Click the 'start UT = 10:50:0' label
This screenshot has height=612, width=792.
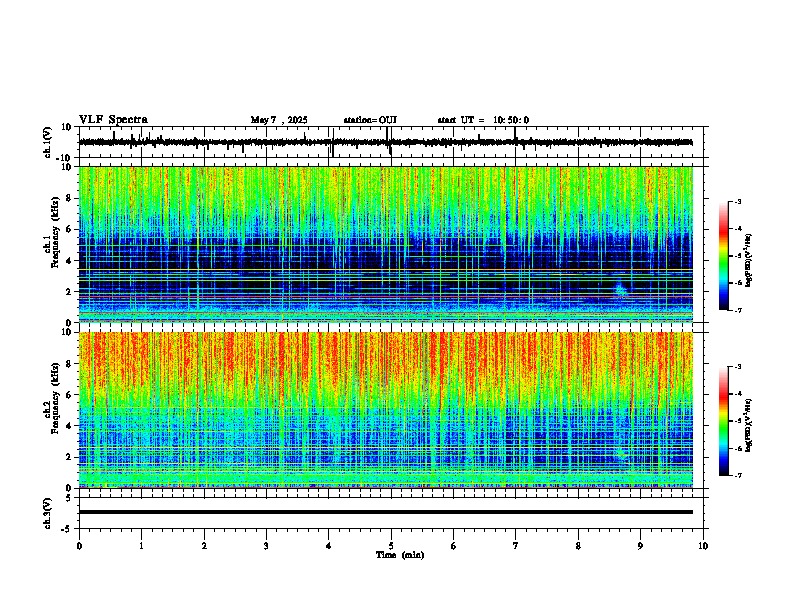[483, 120]
